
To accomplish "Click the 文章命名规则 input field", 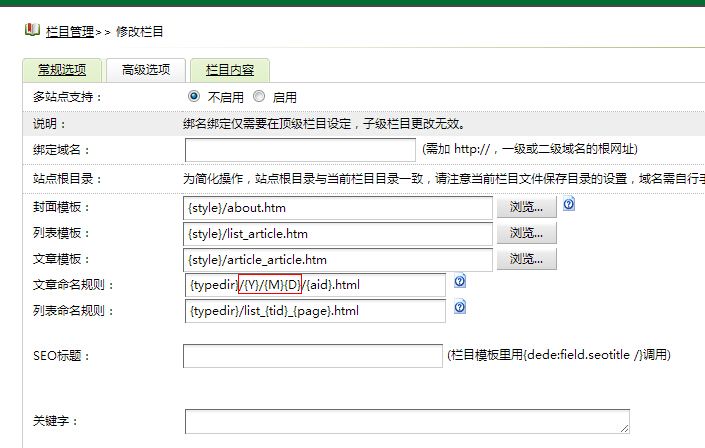I will pyautogui.click(x=315, y=285).
